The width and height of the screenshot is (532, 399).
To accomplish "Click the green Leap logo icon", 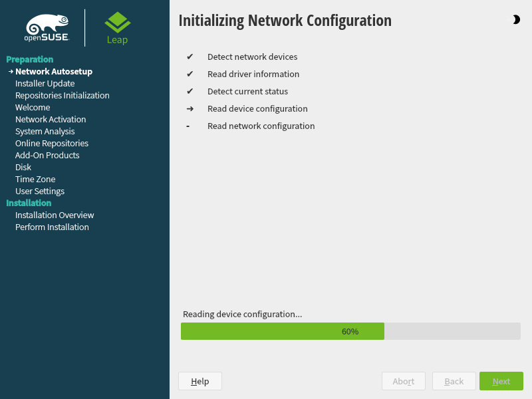I will [117, 23].
